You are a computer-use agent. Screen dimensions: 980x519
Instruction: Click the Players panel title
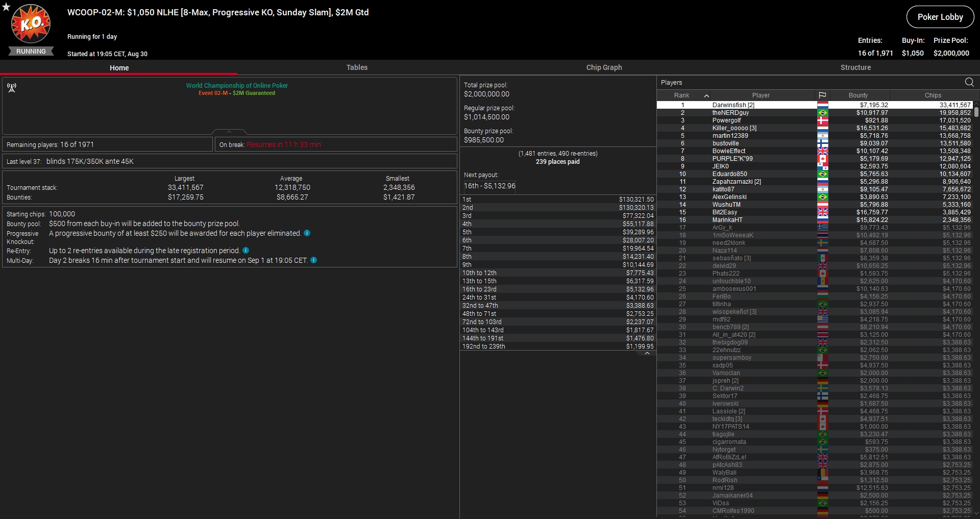[671, 83]
